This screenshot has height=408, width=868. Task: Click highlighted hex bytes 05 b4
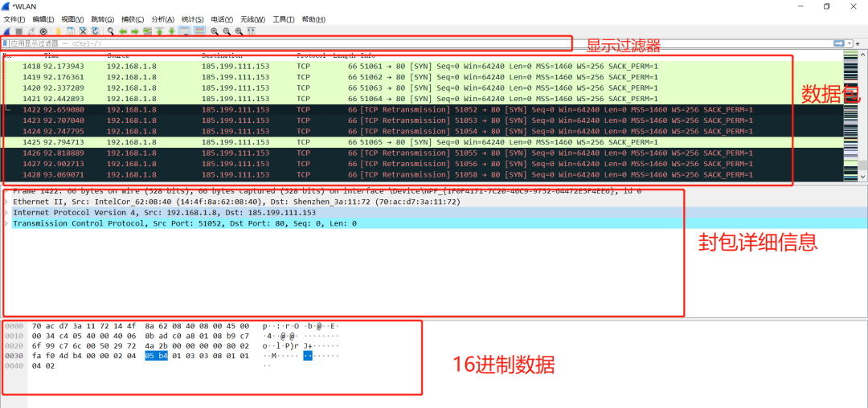[156, 356]
